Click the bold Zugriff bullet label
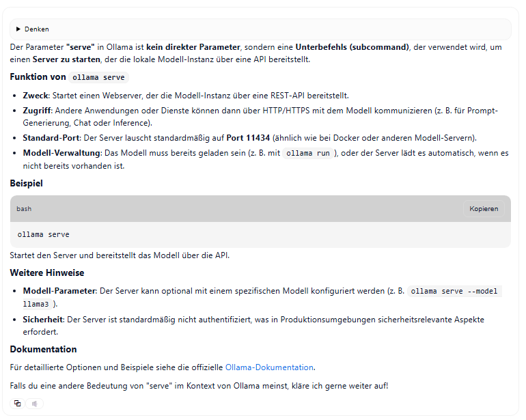The height and width of the screenshot is (420, 526). click(x=38, y=111)
